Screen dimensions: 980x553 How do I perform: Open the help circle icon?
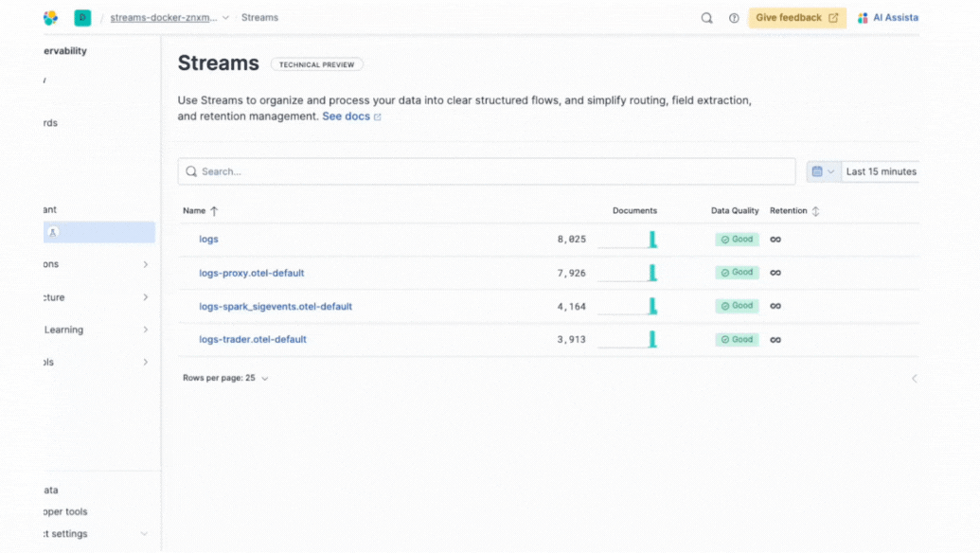[x=734, y=18]
